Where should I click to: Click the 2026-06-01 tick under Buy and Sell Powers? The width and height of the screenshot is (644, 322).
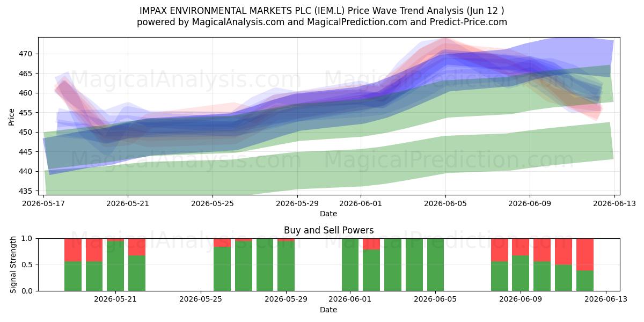click(350, 300)
